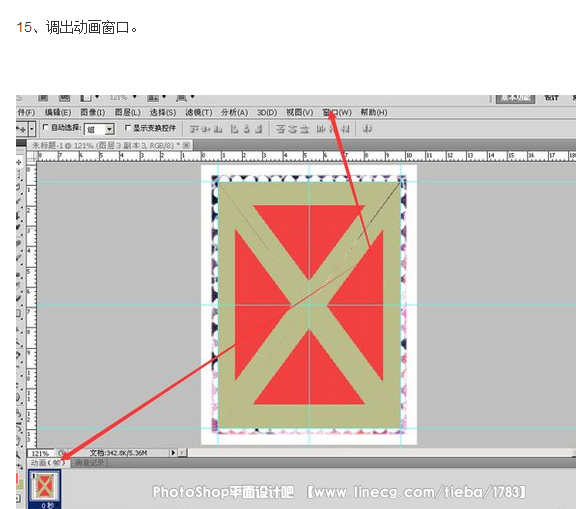The image size is (576, 509).
Task: Click the Distribute Vertical Centers icon
Action: point(292,129)
